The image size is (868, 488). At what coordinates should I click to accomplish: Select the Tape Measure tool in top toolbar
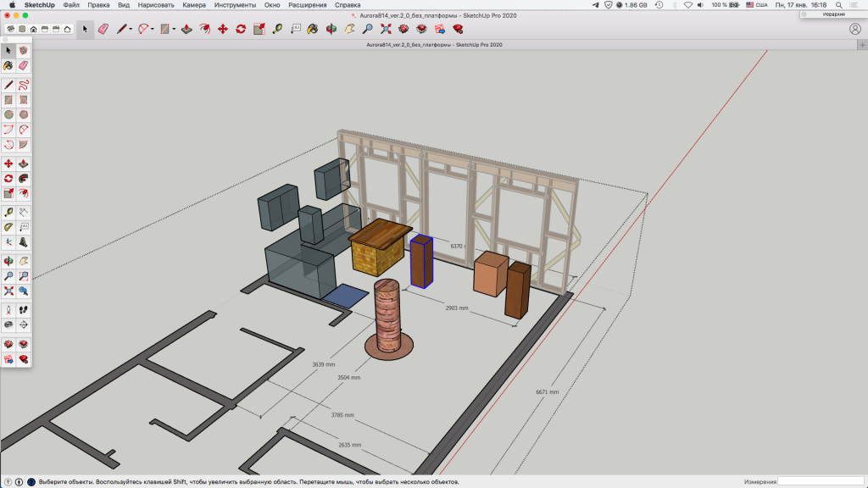pos(276,29)
